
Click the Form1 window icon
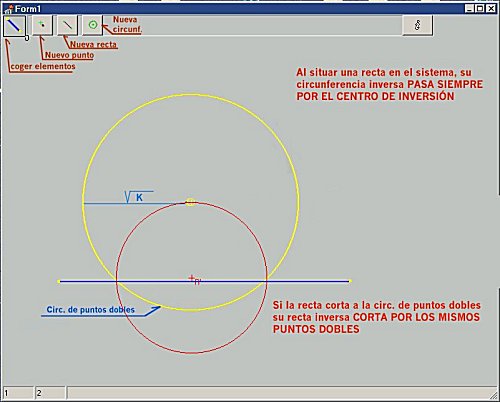8,9
